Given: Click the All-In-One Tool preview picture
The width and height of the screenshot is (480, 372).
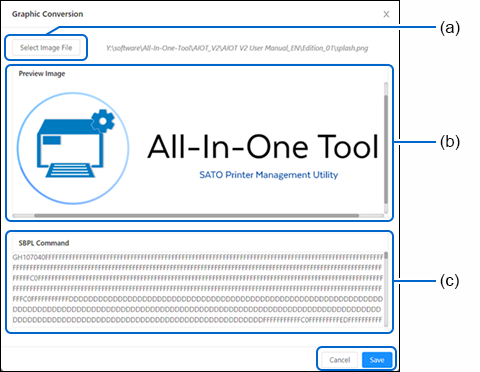Looking at the screenshot, I should 198,148.
